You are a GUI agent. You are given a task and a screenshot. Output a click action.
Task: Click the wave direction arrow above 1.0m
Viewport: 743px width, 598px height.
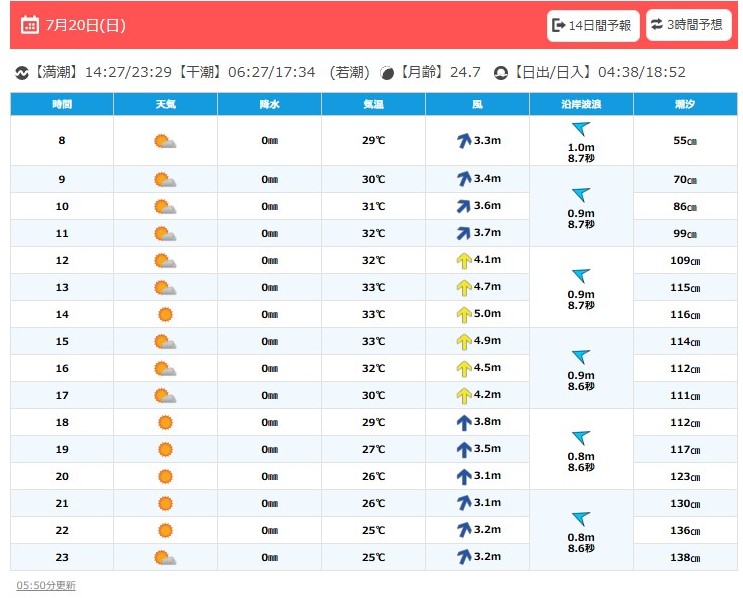pyautogui.click(x=581, y=128)
